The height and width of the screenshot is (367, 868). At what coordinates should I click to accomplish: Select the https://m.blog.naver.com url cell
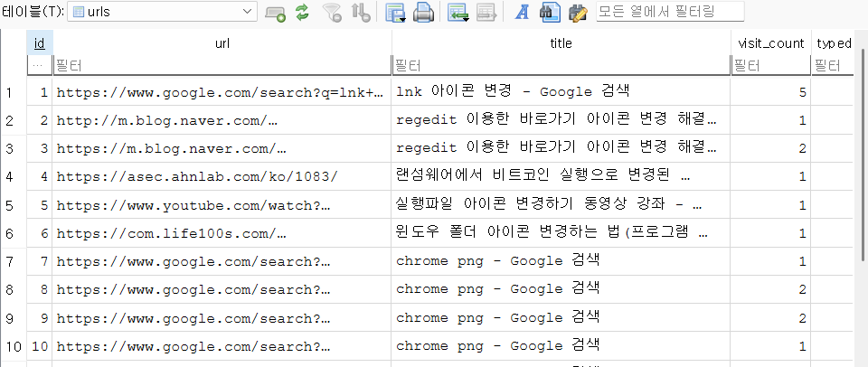(222, 148)
